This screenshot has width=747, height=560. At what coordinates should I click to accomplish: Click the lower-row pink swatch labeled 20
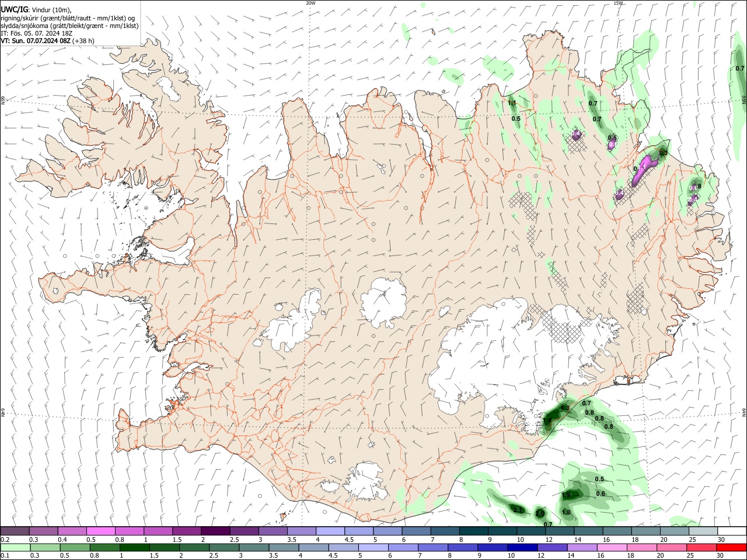point(671,548)
